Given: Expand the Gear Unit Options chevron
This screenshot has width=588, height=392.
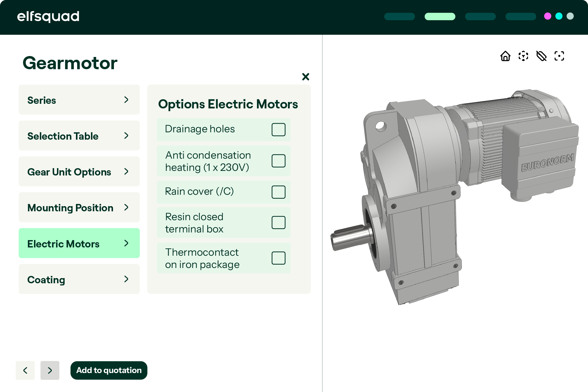Looking at the screenshot, I should pyautogui.click(x=126, y=171).
